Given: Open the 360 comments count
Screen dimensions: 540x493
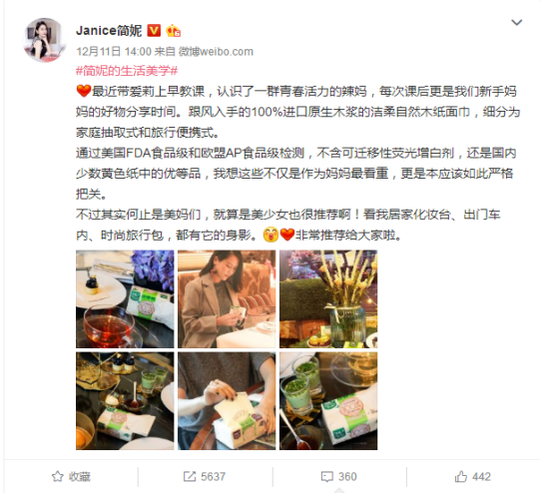Looking at the screenshot, I should point(347,477).
